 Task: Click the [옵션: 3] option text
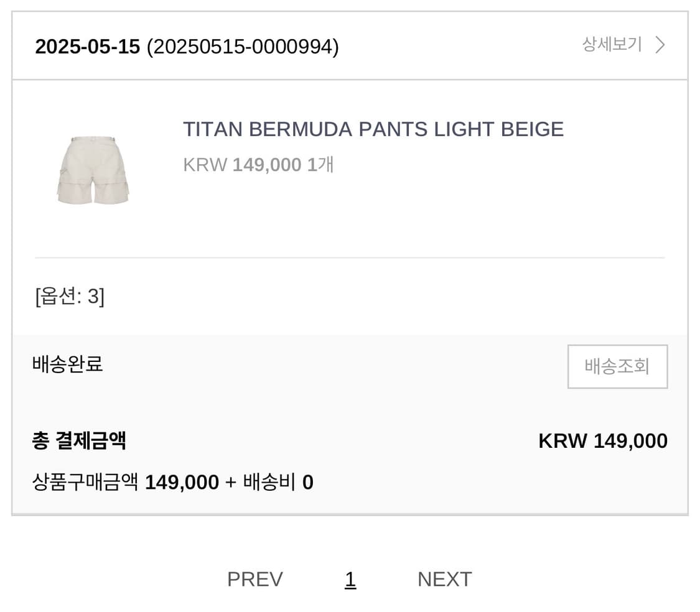pos(70,297)
